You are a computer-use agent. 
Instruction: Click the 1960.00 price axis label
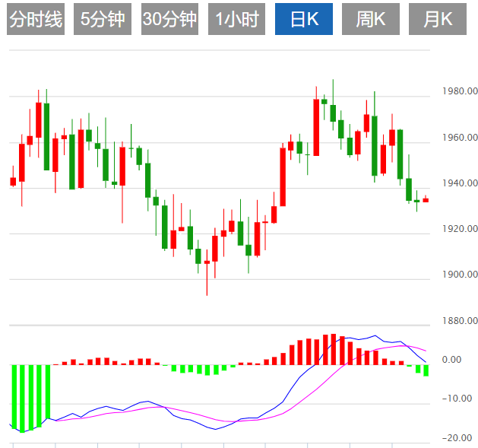pos(460,138)
